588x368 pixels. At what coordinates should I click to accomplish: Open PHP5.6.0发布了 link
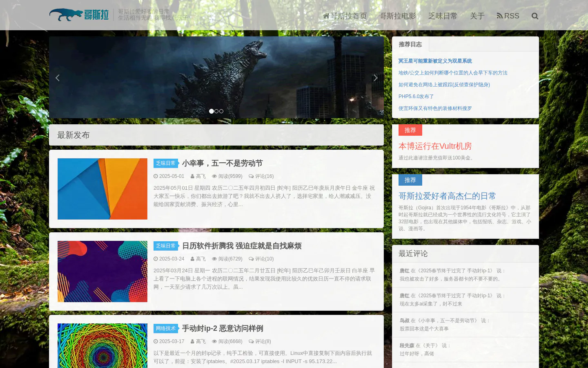[416, 96]
